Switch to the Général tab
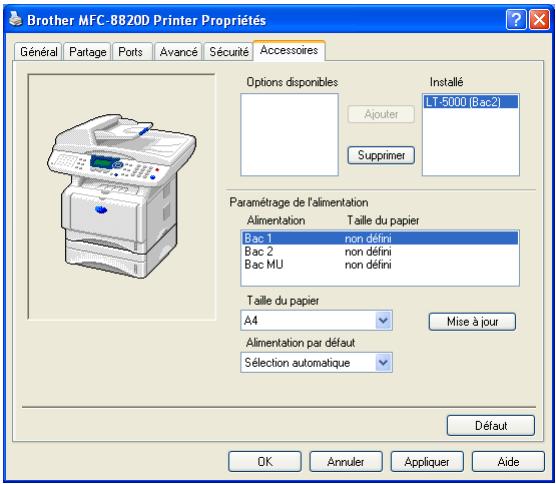This screenshot has width=556, height=484. pos(38,52)
